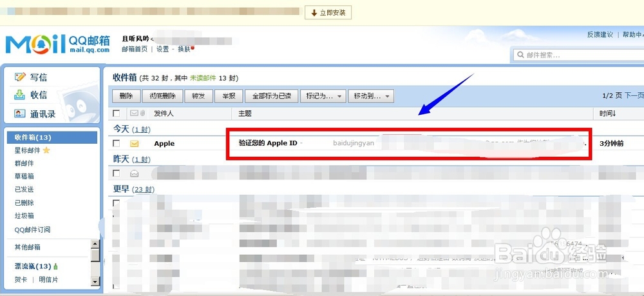The width and height of the screenshot is (644, 296).
Task: Click the 立即安装 button
Action: [328, 13]
